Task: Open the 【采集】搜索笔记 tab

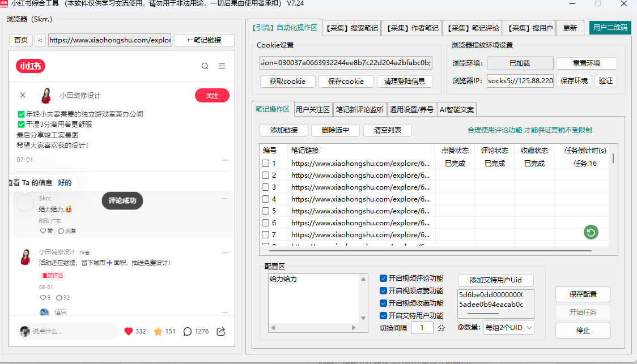Action: tap(351, 28)
